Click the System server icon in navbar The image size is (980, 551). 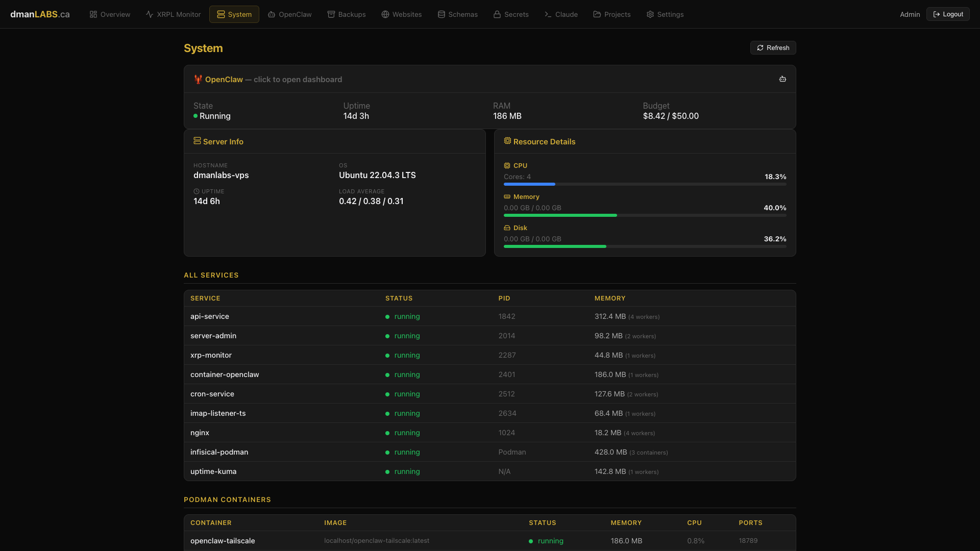click(221, 14)
